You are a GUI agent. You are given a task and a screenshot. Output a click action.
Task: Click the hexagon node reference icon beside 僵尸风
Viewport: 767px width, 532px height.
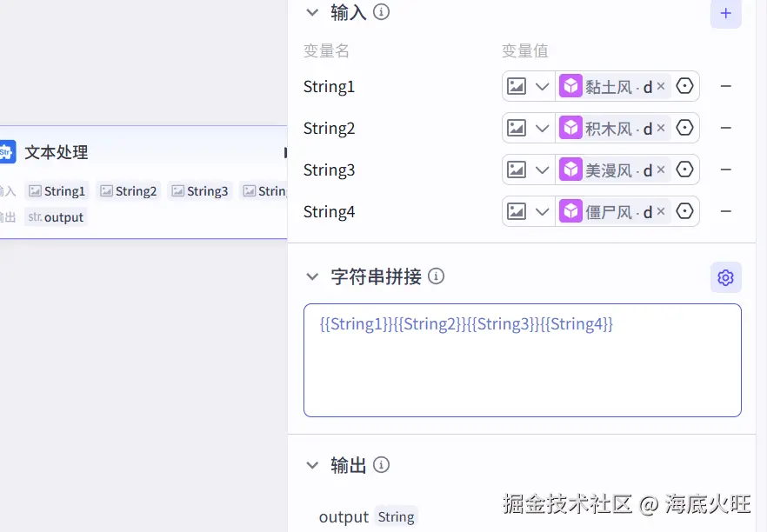(x=685, y=210)
